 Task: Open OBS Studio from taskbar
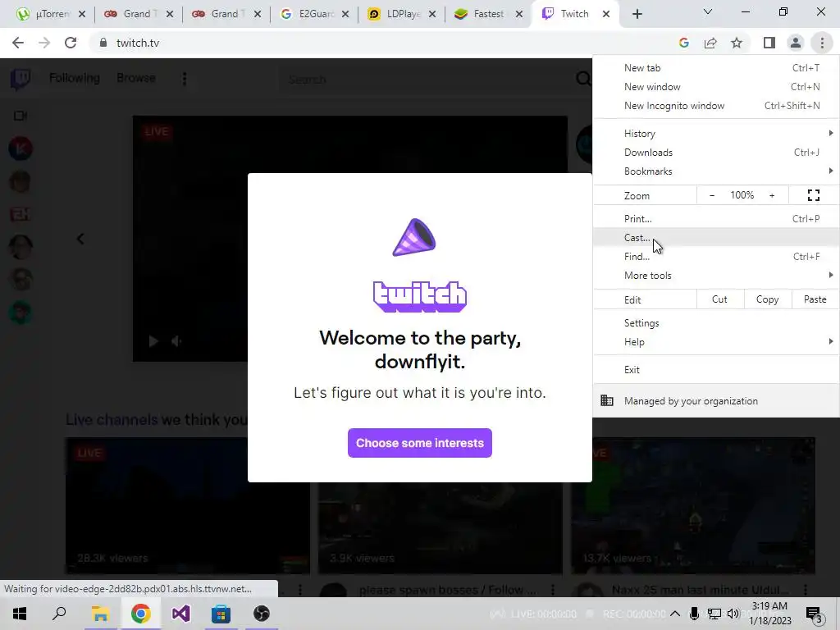262,614
